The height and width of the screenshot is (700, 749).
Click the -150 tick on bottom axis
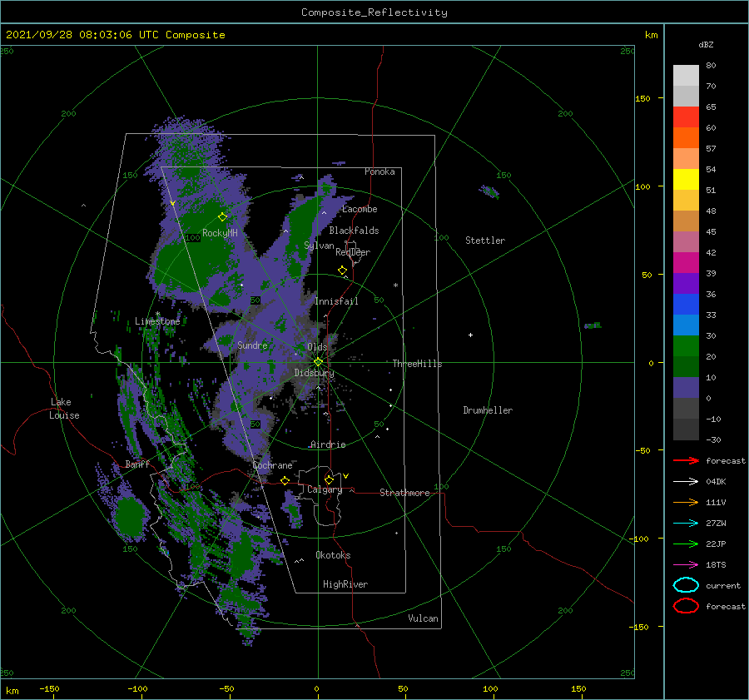click(49, 688)
